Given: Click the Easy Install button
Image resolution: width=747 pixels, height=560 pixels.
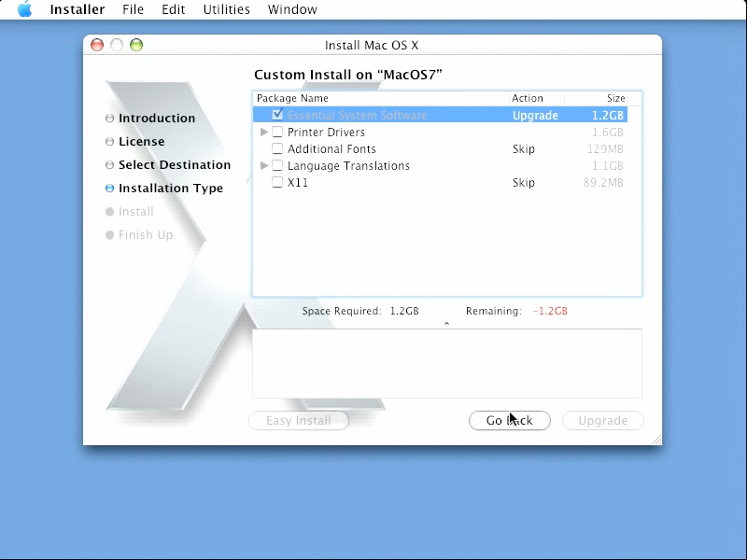Looking at the screenshot, I should (299, 421).
